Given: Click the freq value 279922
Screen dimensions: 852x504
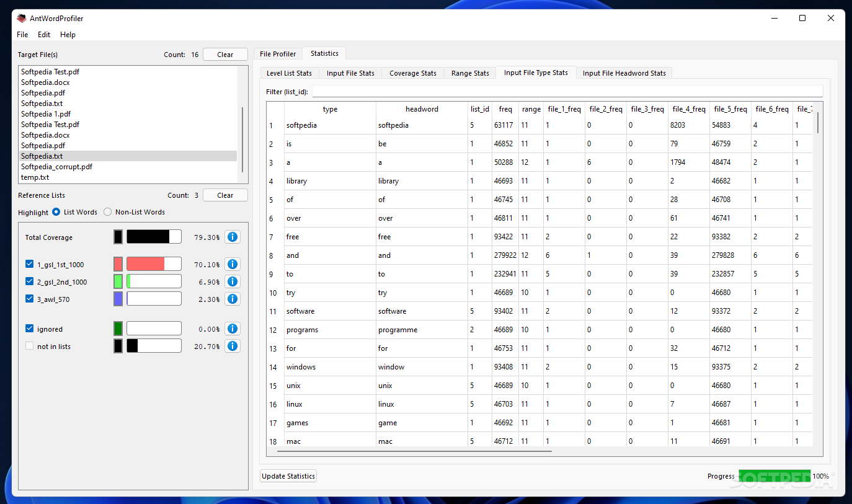Looking at the screenshot, I should 505,255.
